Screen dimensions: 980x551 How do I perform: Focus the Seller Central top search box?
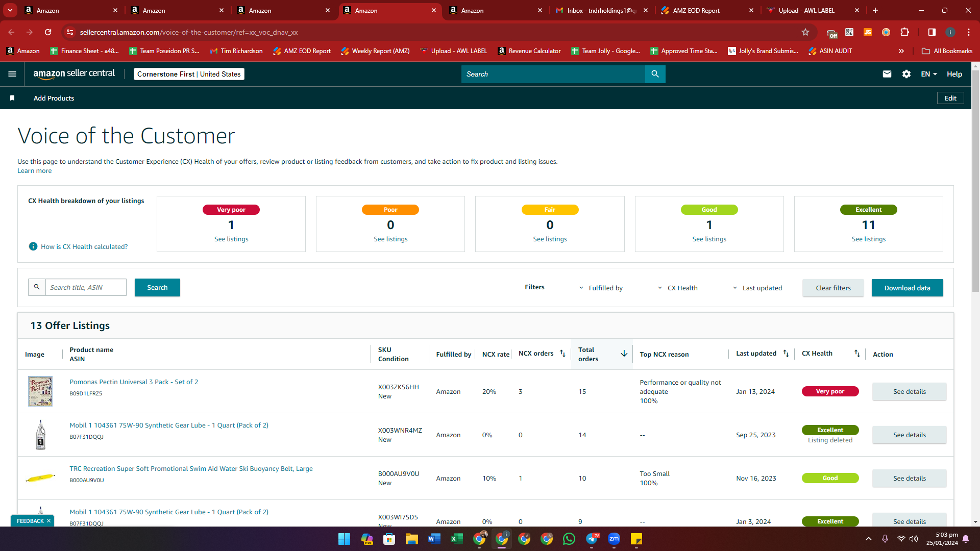pyautogui.click(x=553, y=74)
